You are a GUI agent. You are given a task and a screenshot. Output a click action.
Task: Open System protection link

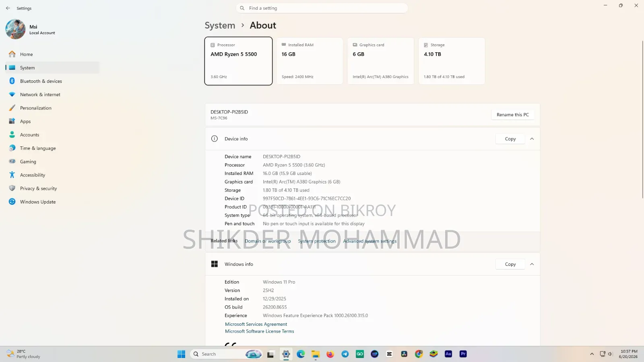tap(317, 241)
